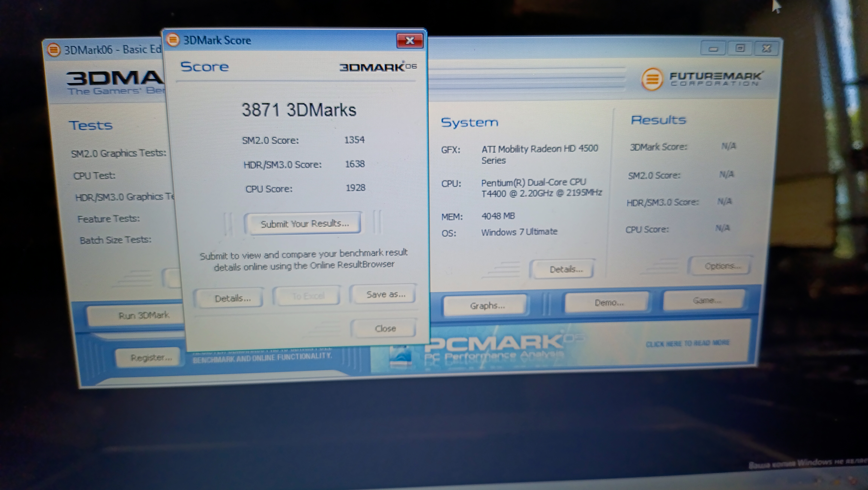Click 'Pentium(R) Dual-Core CPU' text

click(533, 182)
